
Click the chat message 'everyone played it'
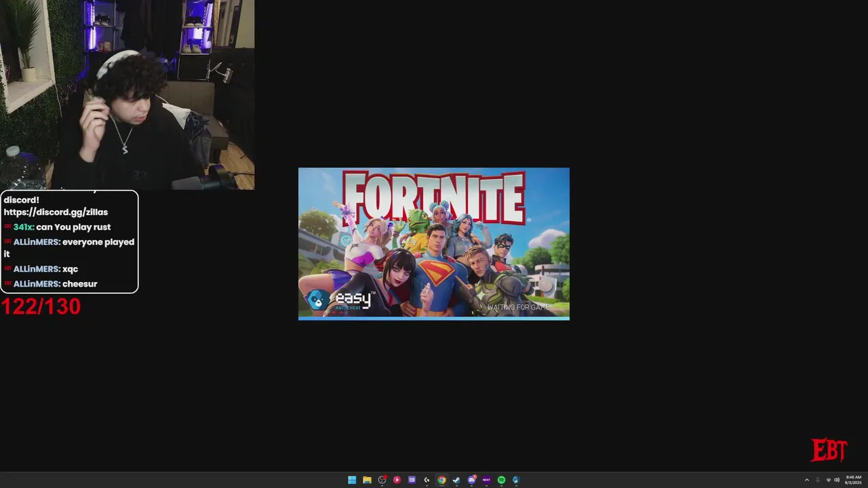point(69,247)
